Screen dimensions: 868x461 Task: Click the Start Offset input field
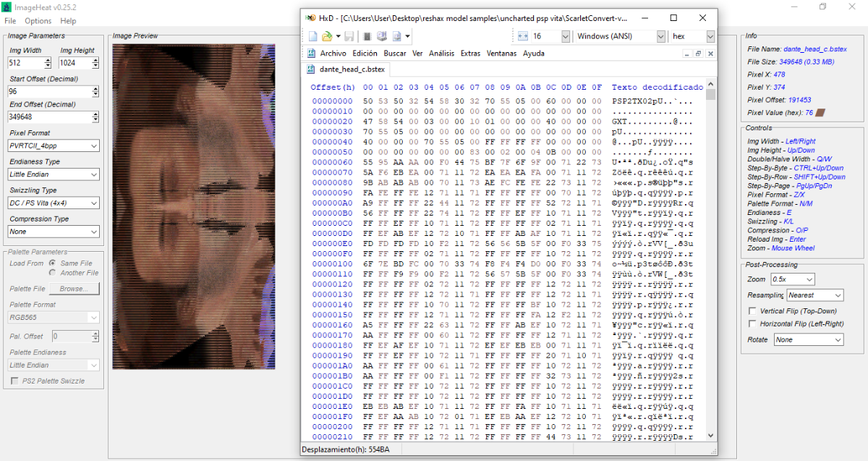(x=49, y=92)
